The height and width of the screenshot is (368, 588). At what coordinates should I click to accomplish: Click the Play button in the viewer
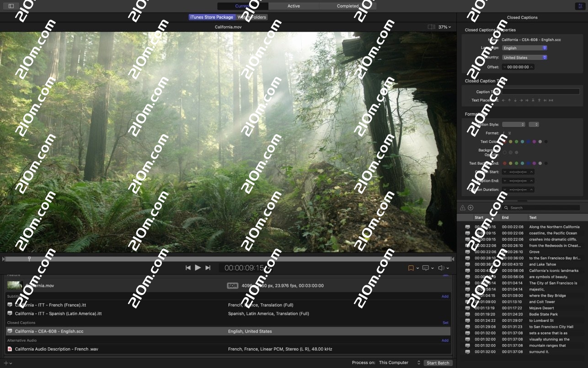[198, 268]
